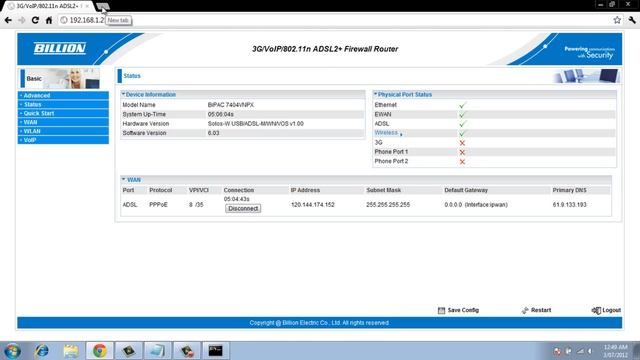Select the software version 6.03
Screen dimensions: 640x360
tap(213, 133)
